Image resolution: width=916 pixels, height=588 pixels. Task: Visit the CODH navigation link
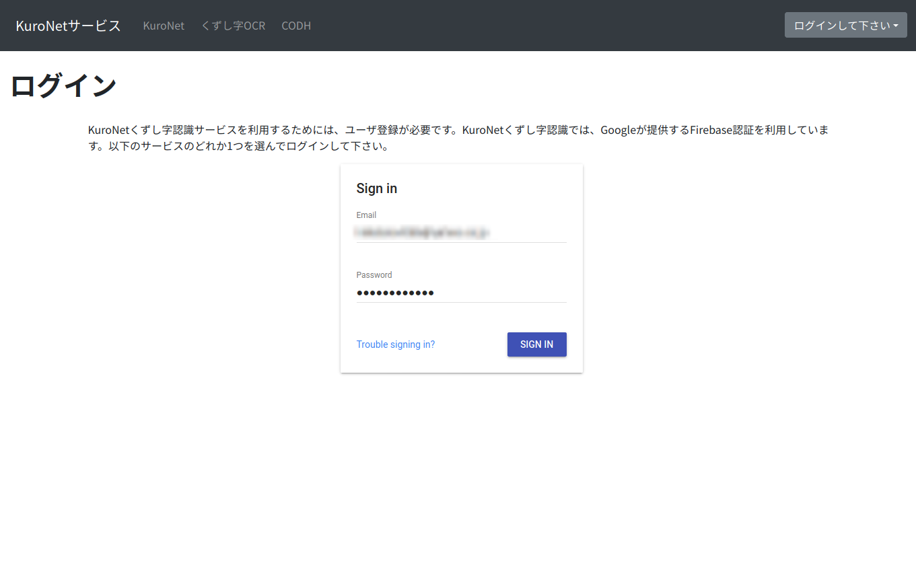tap(296, 26)
